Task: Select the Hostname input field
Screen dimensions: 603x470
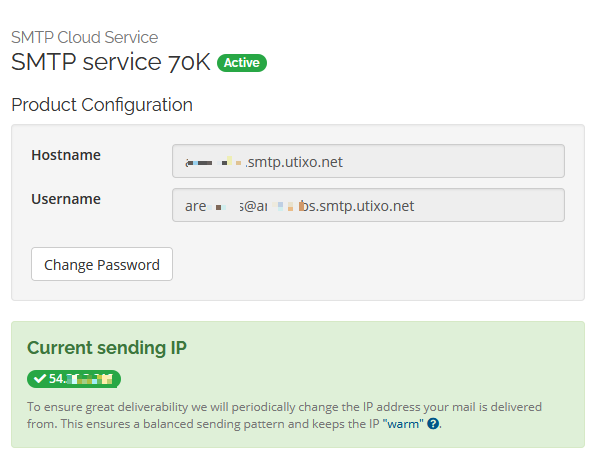Action: click(x=368, y=161)
